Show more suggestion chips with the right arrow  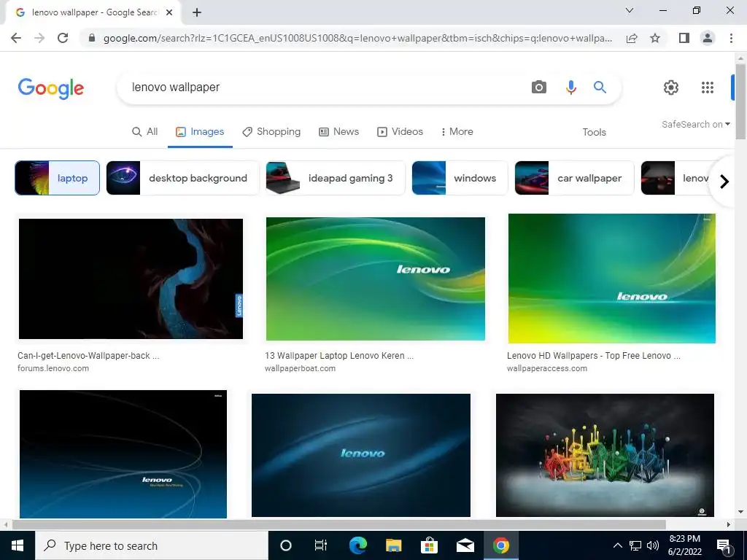click(x=724, y=182)
